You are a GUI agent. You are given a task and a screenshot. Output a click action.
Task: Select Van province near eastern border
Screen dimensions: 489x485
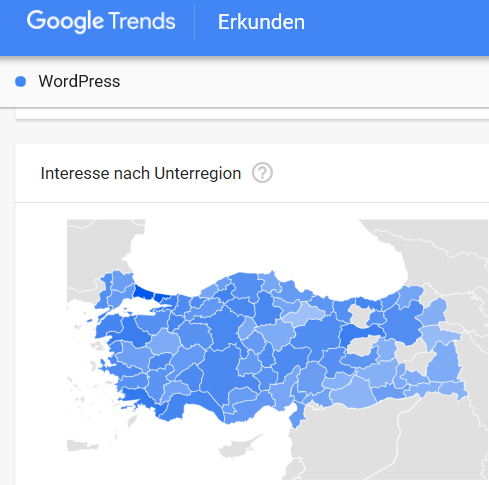(443, 363)
